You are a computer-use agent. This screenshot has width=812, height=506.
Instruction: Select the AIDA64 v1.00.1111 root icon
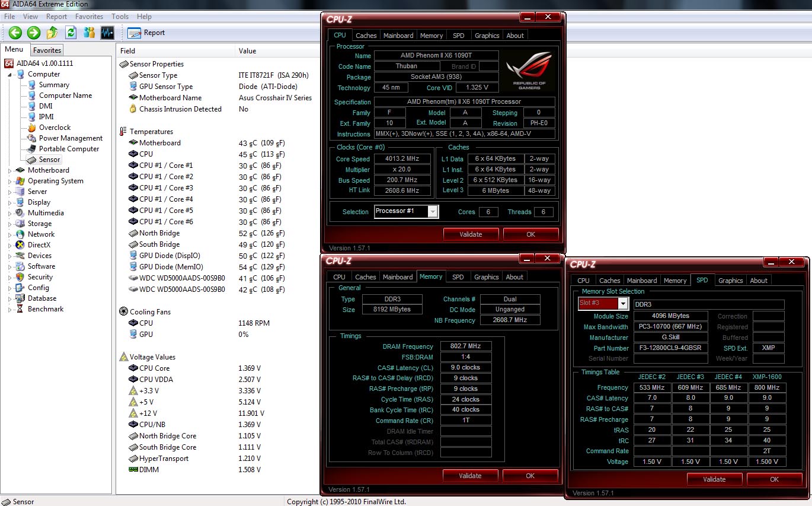pos(9,63)
